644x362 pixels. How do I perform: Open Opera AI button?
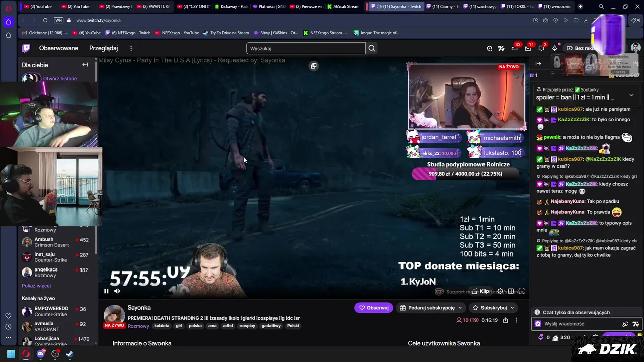pyautogui.click(x=635, y=20)
